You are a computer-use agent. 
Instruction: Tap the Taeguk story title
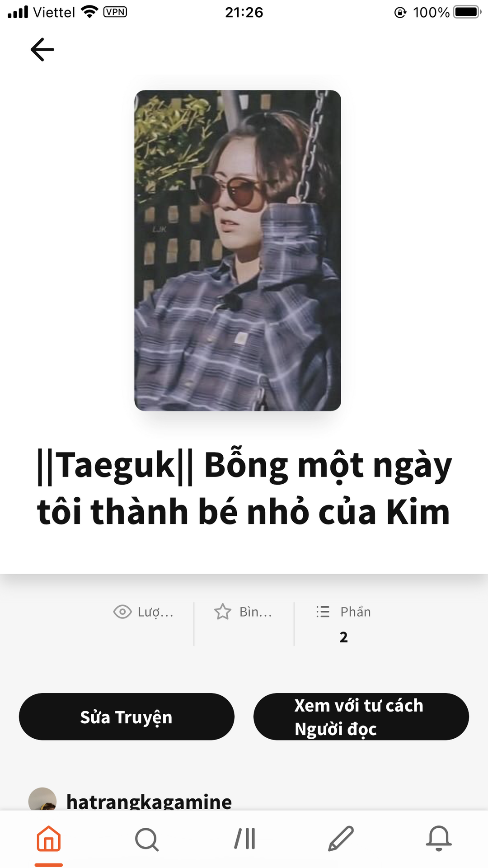pyautogui.click(x=244, y=489)
